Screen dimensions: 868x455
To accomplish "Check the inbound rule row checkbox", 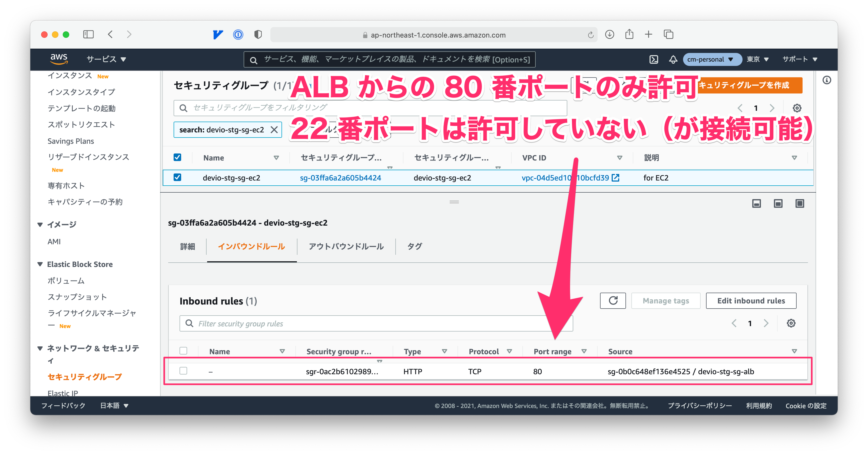I will click(x=184, y=370).
